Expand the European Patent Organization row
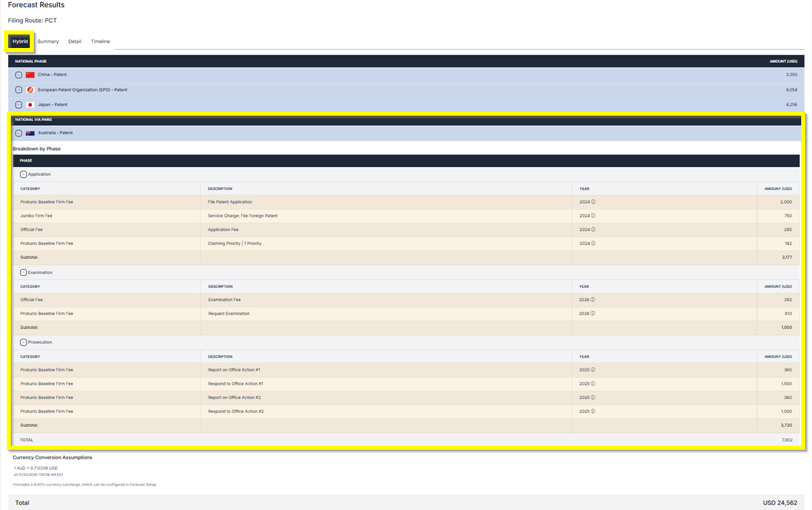Image resolution: width=812 pixels, height=510 pixels. pyautogui.click(x=18, y=90)
